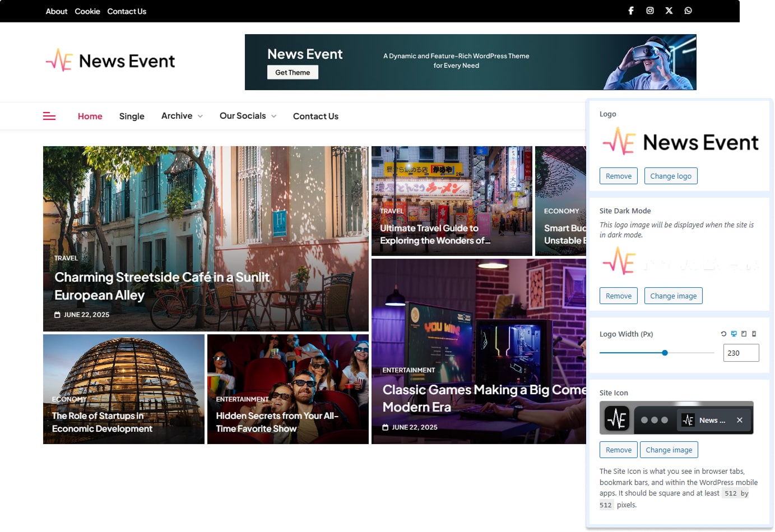The width and height of the screenshot is (775, 532).
Task: Switch Logo Width to mobile view
Action: coord(754,334)
